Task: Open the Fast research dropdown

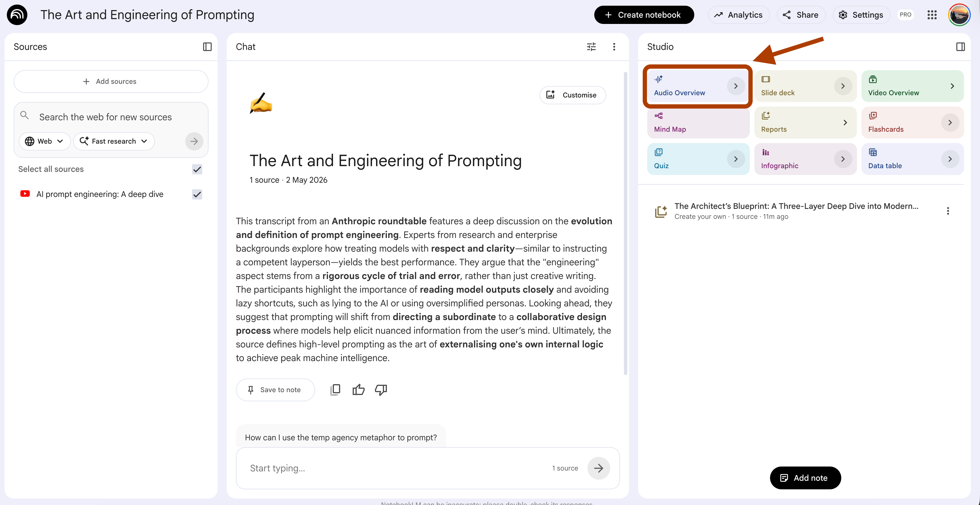Action: point(114,141)
